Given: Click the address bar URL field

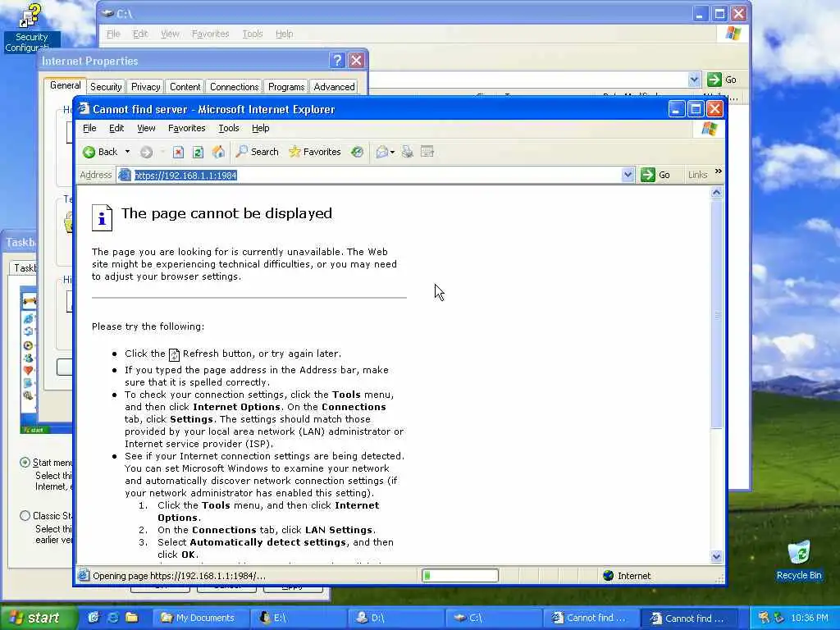Looking at the screenshot, I should (x=375, y=176).
